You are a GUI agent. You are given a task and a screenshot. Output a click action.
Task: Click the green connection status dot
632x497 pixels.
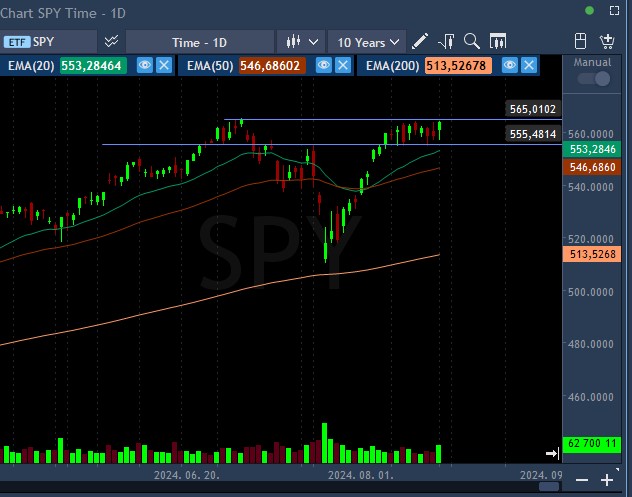(589, 10)
